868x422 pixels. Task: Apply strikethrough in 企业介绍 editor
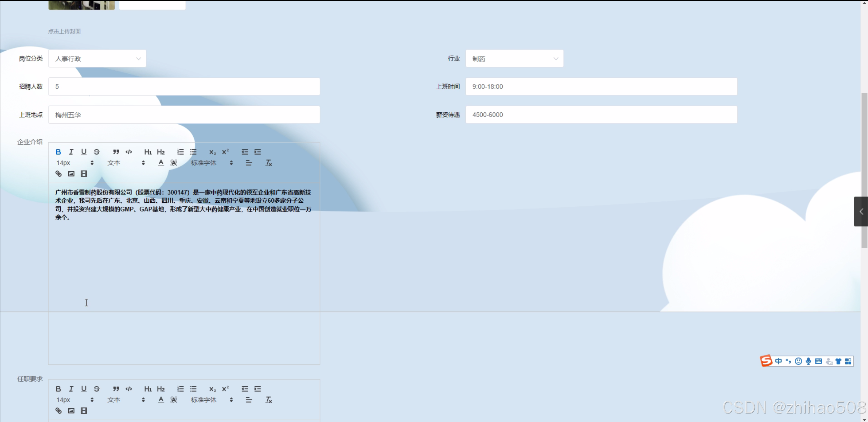coord(97,152)
